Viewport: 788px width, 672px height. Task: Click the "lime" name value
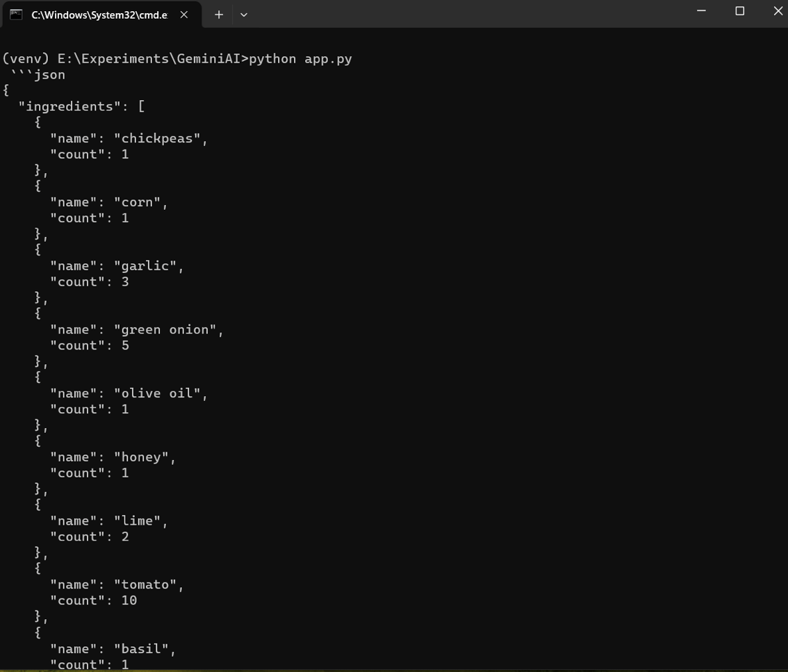click(137, 521)
